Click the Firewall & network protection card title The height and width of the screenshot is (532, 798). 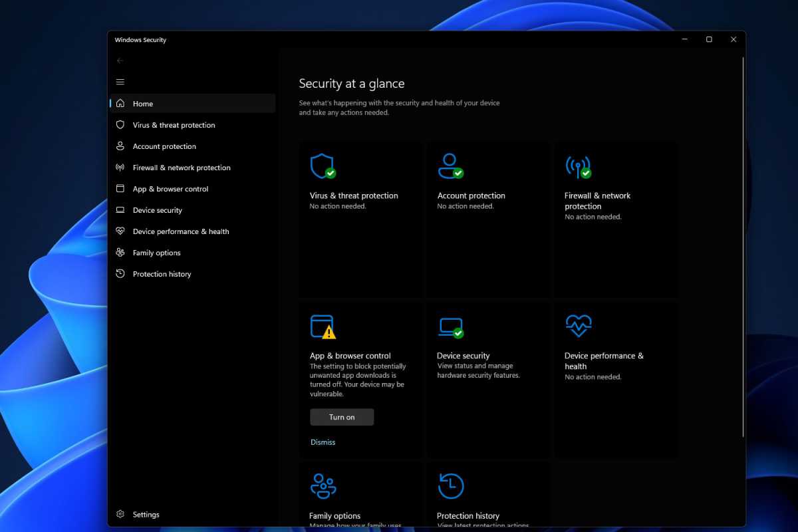pyautogui.click(x=598, y=201)
